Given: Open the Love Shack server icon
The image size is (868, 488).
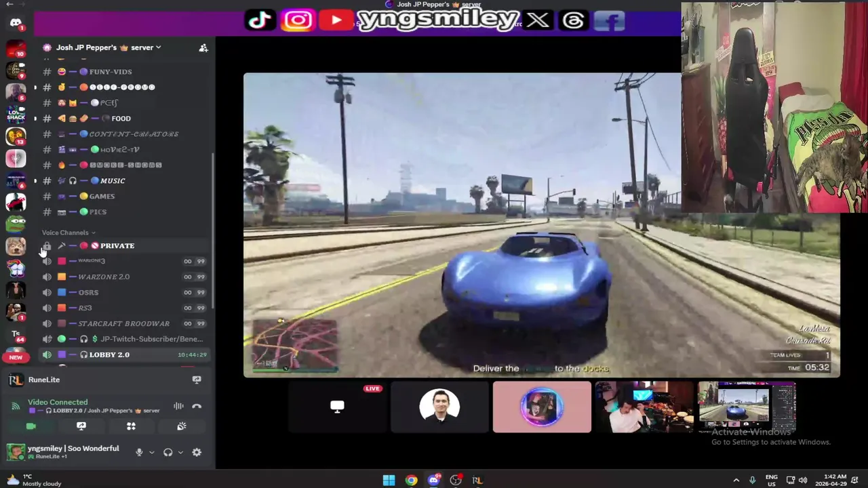Looking at the screenshot, I should tap(16, 115).
